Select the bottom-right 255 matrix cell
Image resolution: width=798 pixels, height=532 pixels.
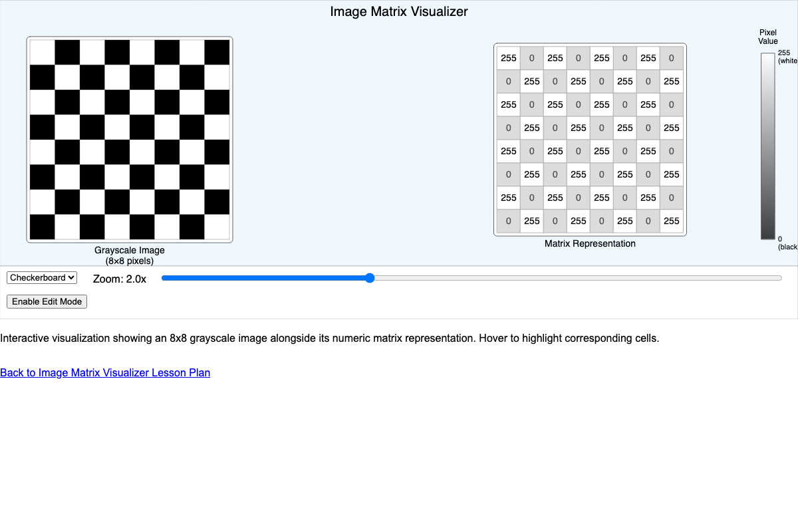671,221
